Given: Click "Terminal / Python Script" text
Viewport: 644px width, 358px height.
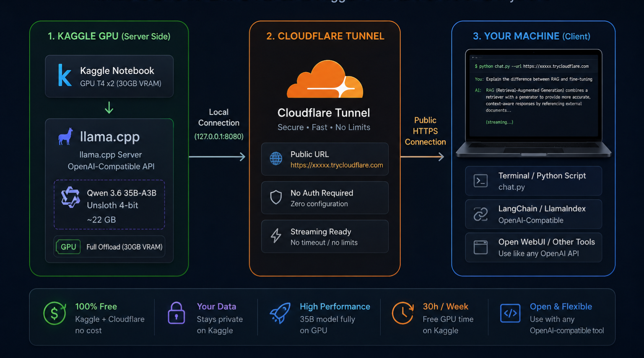Looking at the screenshot, I should pos(542,176).
